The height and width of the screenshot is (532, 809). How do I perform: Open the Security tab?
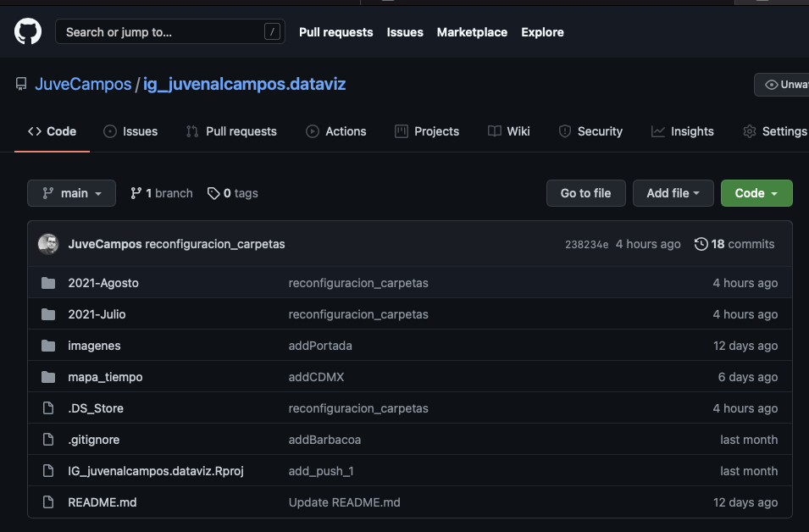tap(590, 131)
